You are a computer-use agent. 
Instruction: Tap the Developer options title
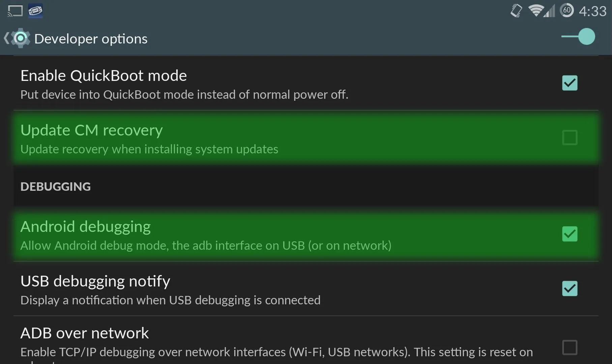point(91,39)
